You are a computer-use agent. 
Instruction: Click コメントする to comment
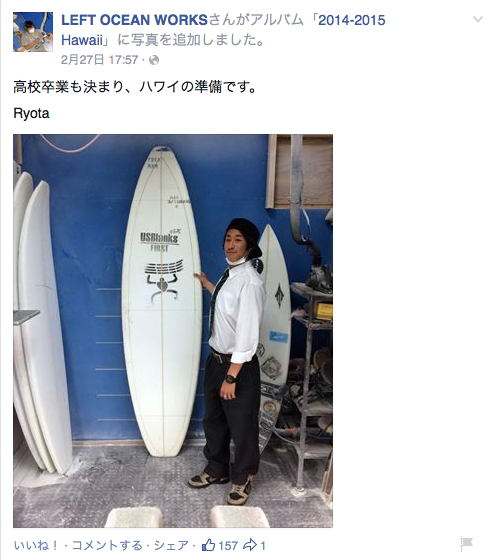click(x=107, y=545)
